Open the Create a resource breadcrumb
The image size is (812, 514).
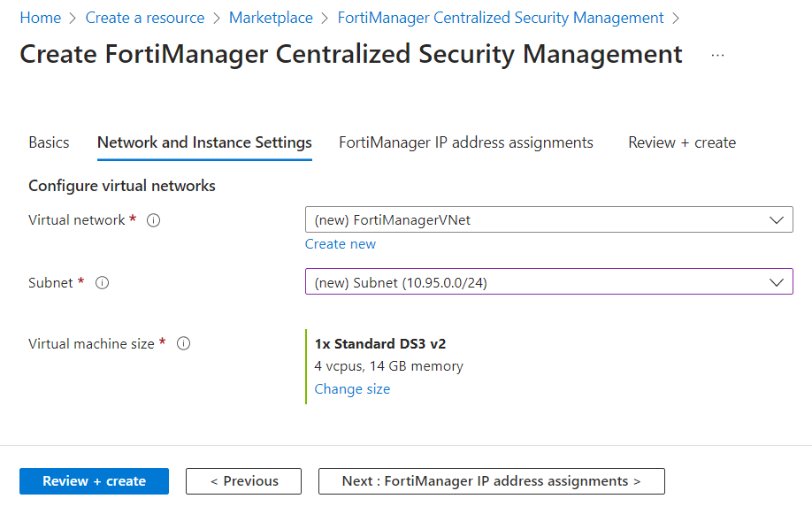[x=145, y=18]
